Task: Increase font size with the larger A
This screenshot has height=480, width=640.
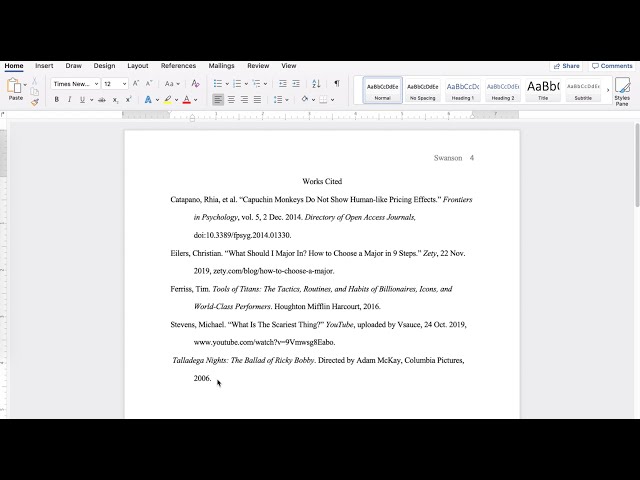Action: tap(136, 84)
